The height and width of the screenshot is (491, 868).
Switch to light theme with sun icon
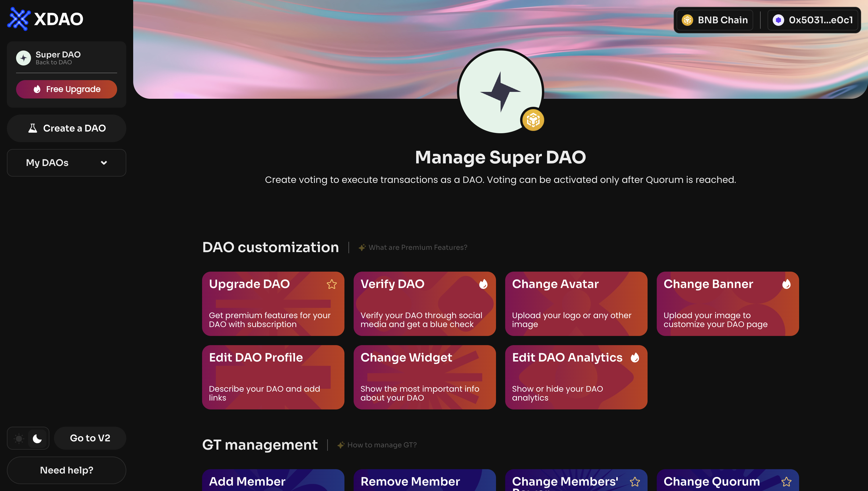pyautogui.click(x=19, y=438)
